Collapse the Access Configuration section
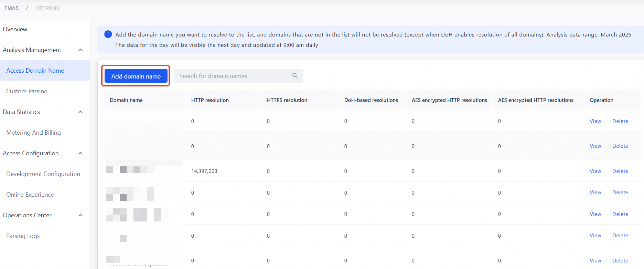This screenshot has height=269, width=644. pyautogui.click(x=80, y=153)
